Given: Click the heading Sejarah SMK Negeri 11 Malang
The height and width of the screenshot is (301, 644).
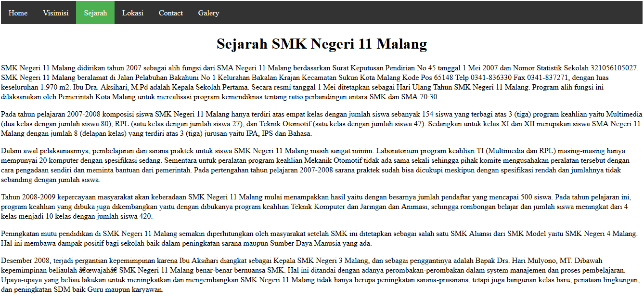Looking at the screenshot, I should (x=322, y=44).
